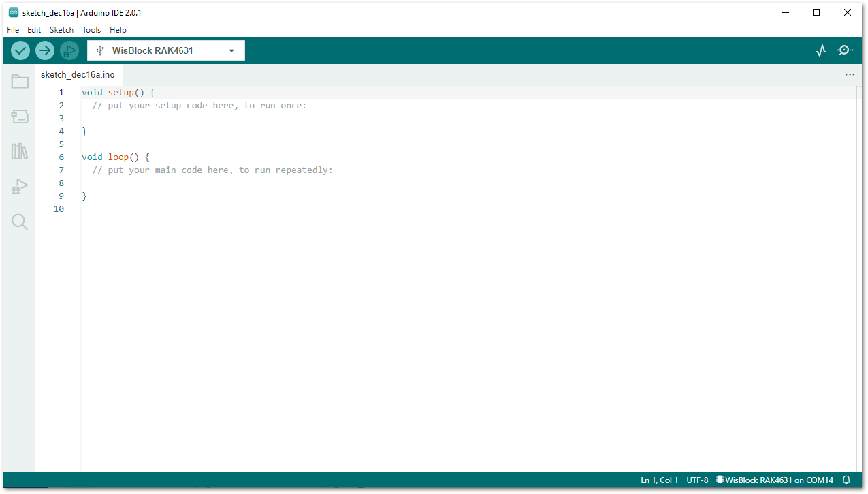Open the Tools menu
Screen dimensions: 868x494
click(x=91, y=30)
